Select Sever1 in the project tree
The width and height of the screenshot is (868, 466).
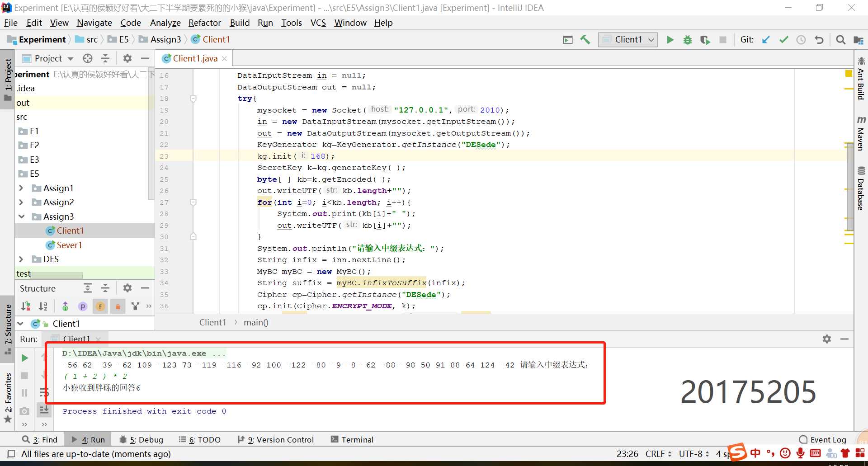(x=69, y=245)
